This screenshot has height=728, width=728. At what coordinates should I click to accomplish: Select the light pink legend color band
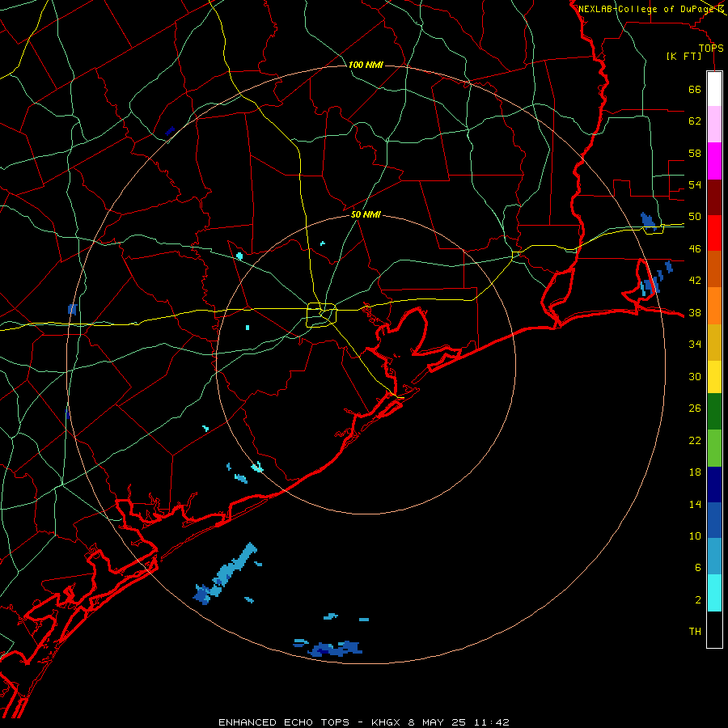click(x=714, y=124)
